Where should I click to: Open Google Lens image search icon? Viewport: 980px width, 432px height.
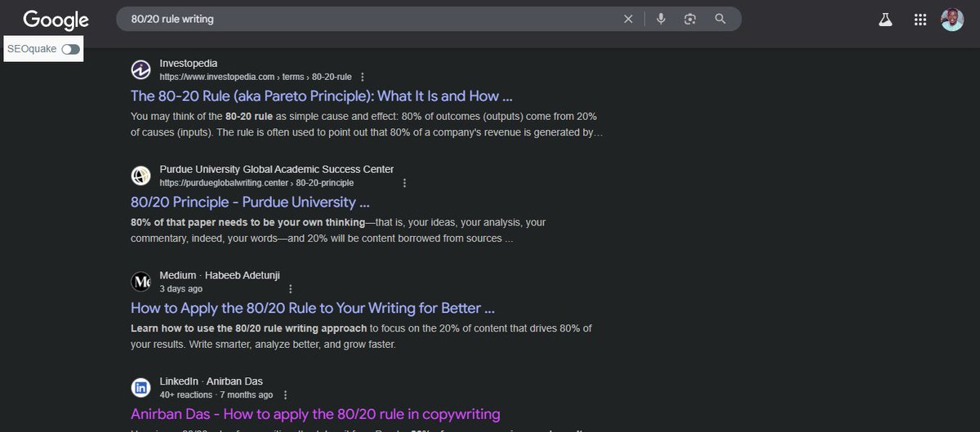(x=690, y=19)
